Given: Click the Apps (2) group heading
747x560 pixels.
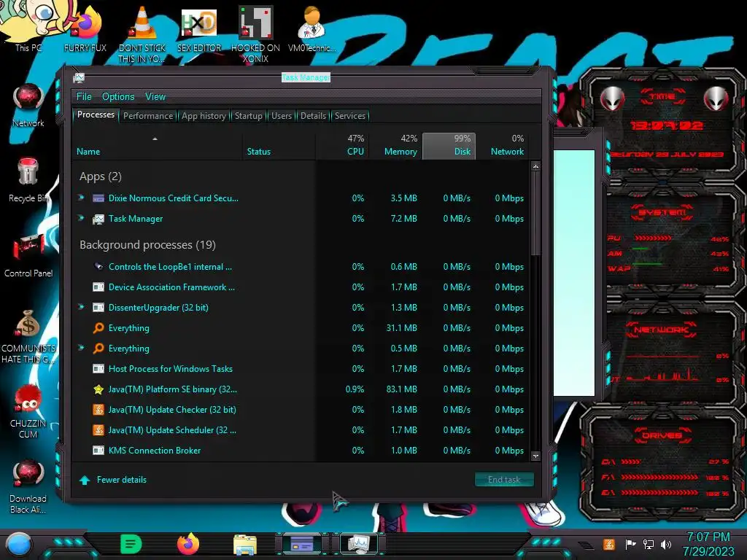Looking at the screenshot, I should (x=101, y=176).
